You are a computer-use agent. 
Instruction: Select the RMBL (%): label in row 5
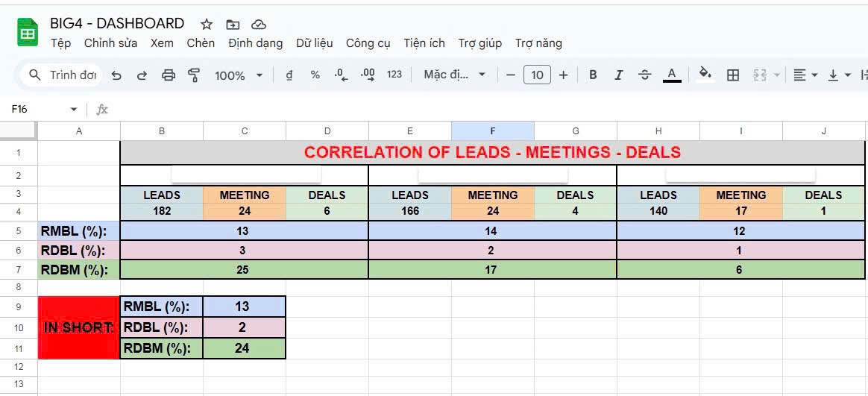[78, 231]
